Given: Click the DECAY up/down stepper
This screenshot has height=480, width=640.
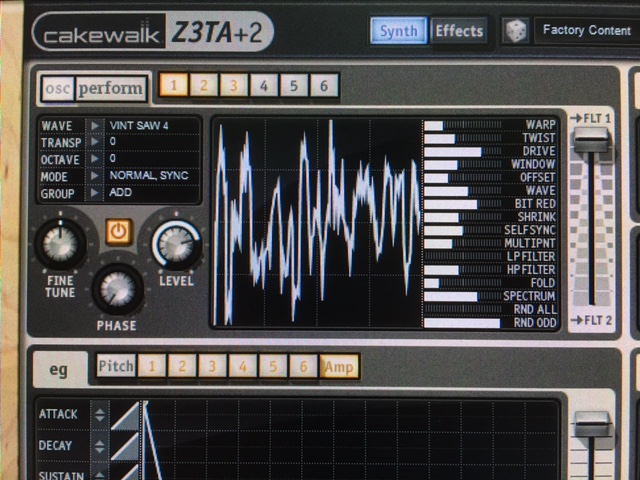Looking at the screenshot, I should 100,446.
